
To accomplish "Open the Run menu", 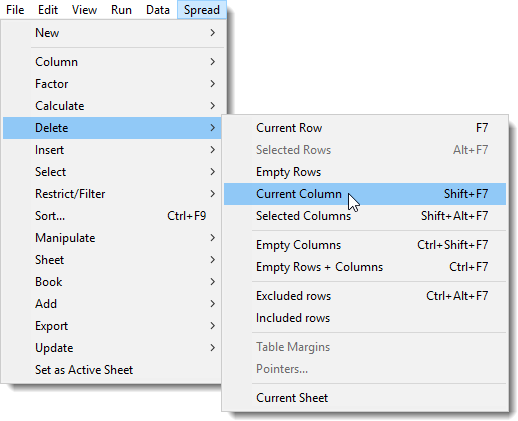I will click(x=121, y=10).
